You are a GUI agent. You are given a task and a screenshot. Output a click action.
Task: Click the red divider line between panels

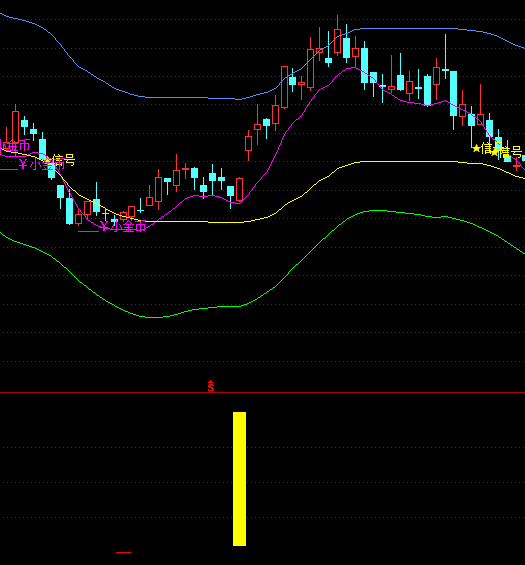click(262, 392)
